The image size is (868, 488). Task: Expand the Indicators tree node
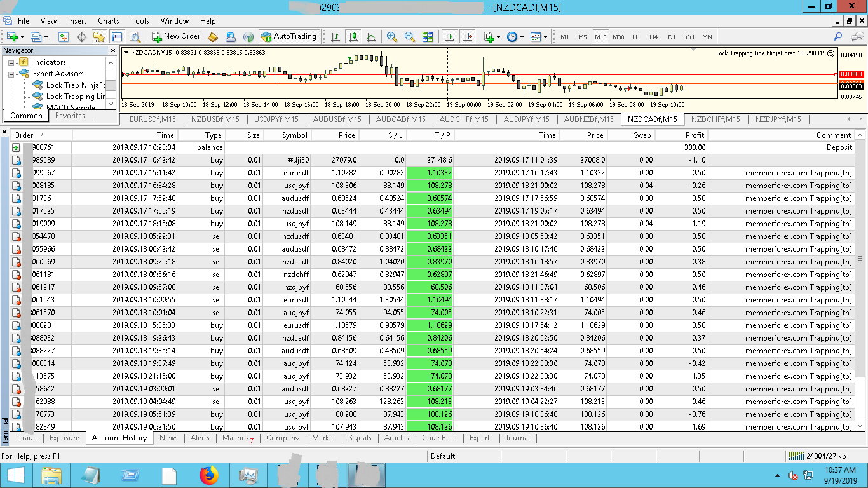(11, 62)
